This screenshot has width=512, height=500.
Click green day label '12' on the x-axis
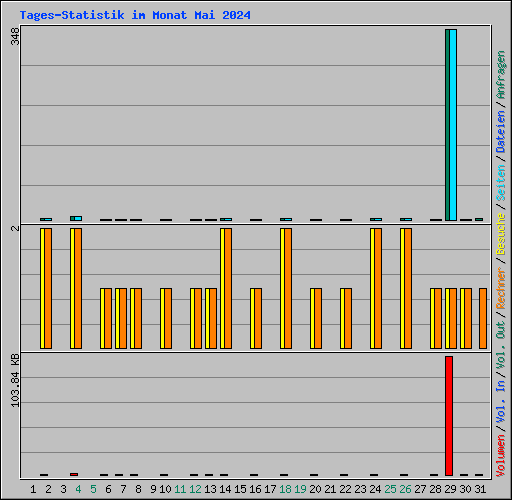[195, 489]
